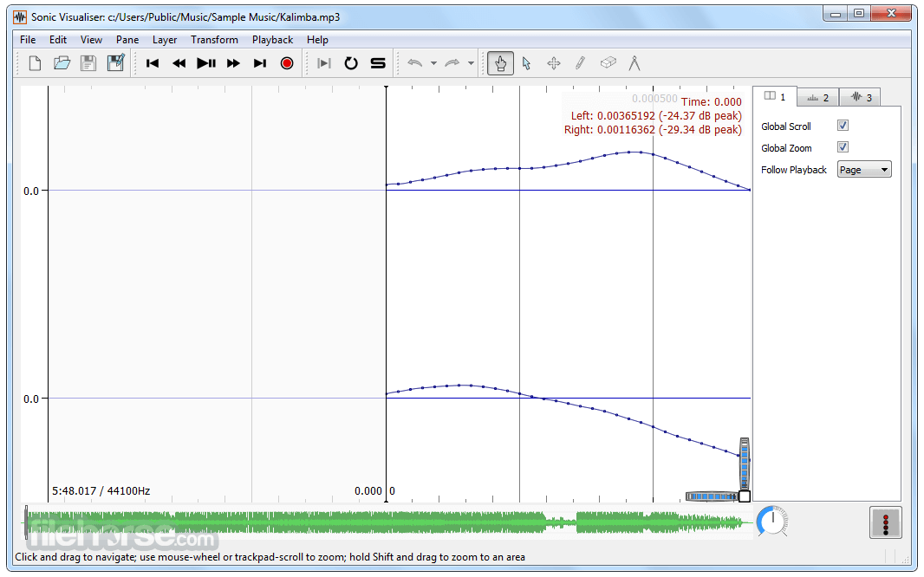
Task: Click the vertical zoom thumbwheel
Action: [745, 464]
